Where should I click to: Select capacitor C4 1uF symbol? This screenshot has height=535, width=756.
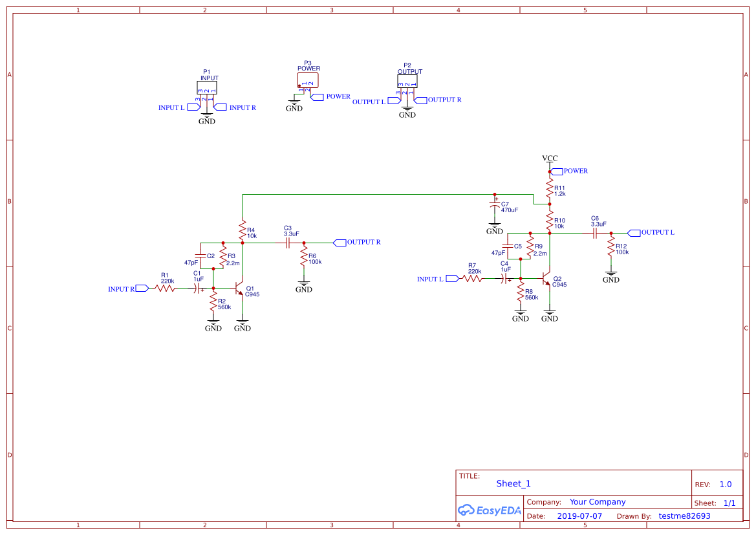[505, 278]
